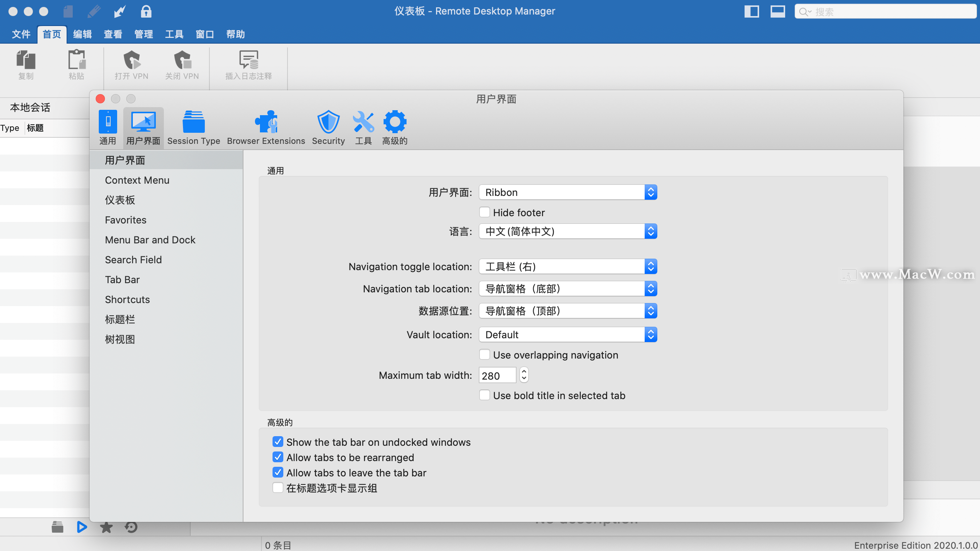Click the quick connect bolt icon in title bar
Viewport: 980px width, 551px height.
120,11
